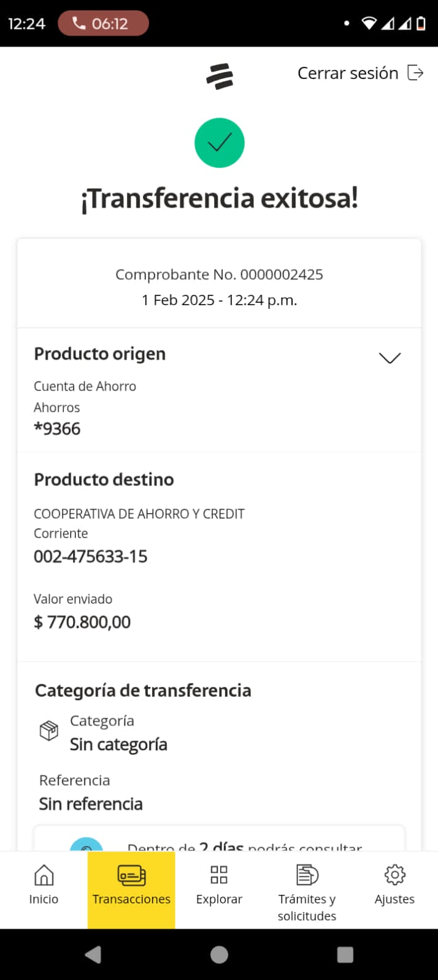Tap destination account number 002-475633-15
Screen dimensions: 438x980
tap(91, 556)
